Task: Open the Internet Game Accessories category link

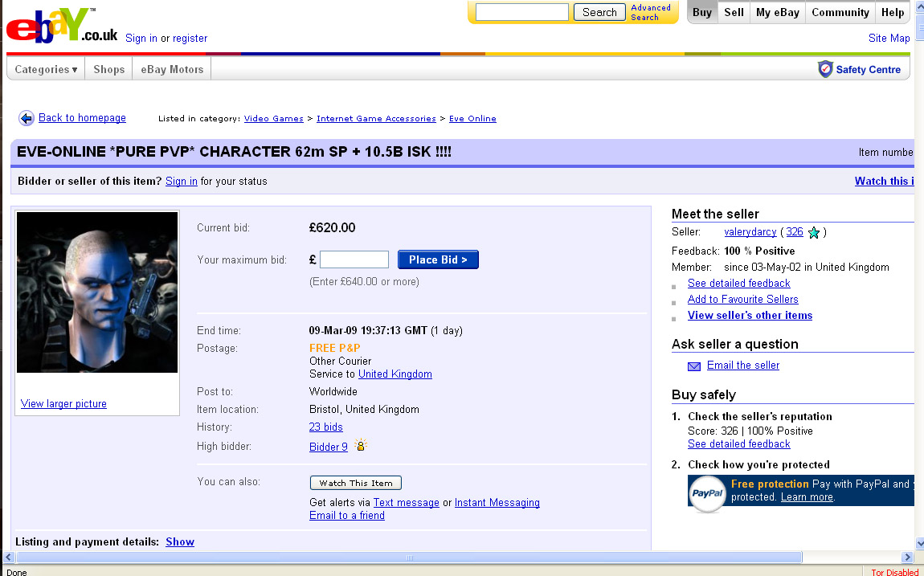Action: click(x=376, y=118)
